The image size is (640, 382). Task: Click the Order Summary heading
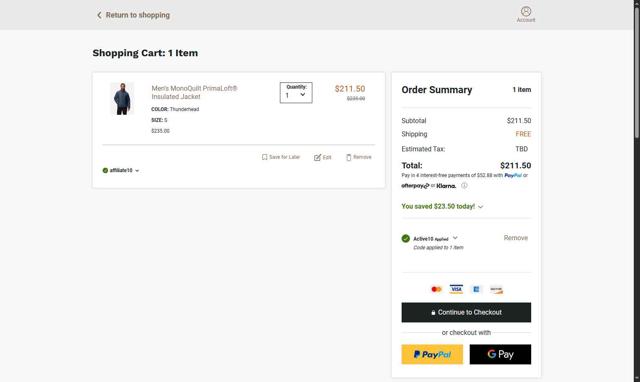[437, 90]
